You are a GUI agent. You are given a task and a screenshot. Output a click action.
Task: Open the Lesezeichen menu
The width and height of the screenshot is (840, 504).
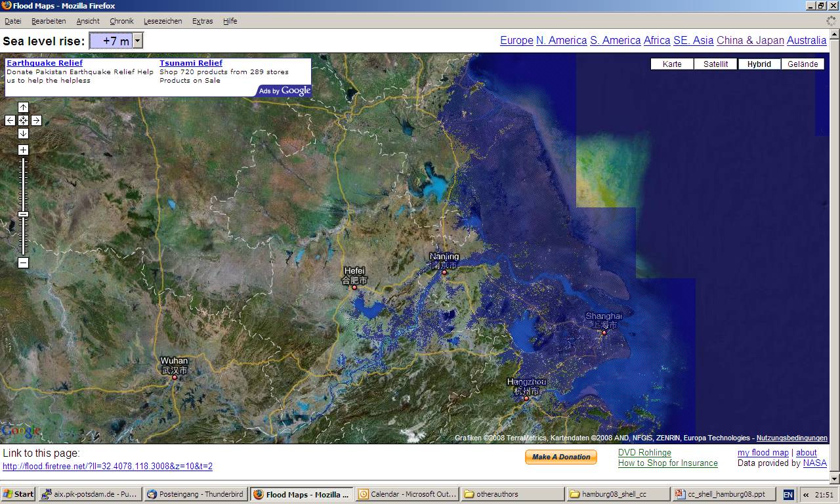tap(163, 21)
